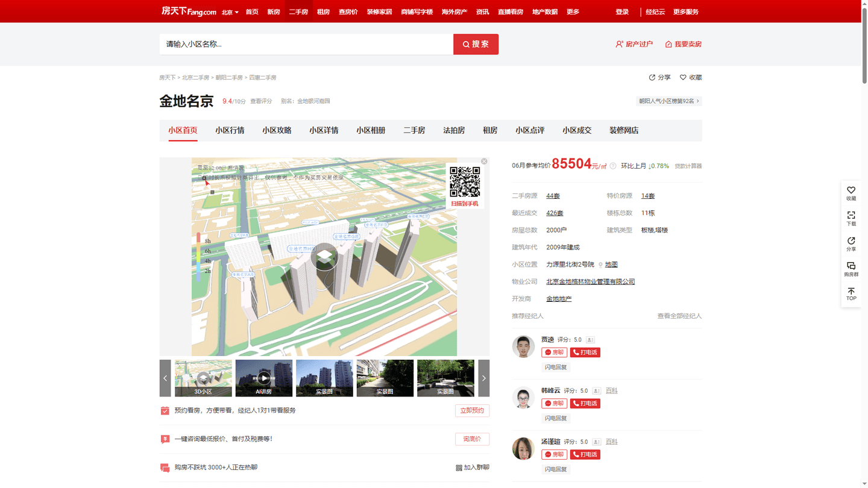This screenshot has width=868, height=488.
Task: Switch to 小区点评 tab
Action: point(530,130)
